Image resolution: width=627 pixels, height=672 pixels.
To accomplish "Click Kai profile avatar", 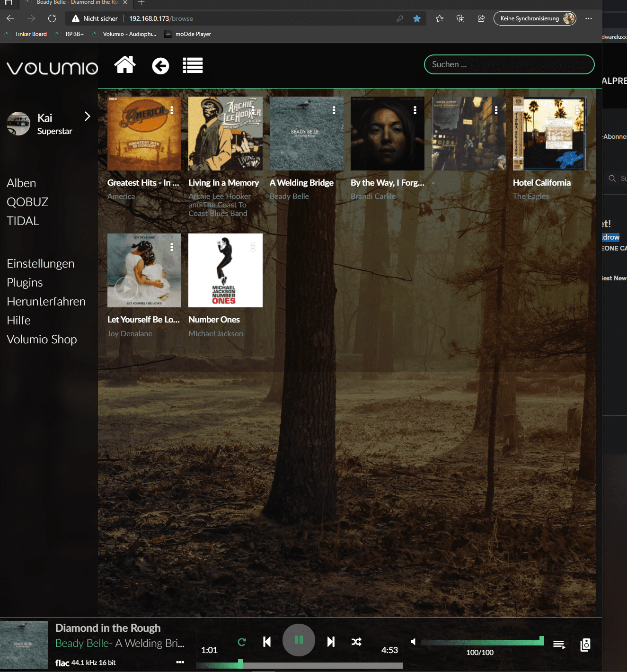I will (x=18, y=124).
